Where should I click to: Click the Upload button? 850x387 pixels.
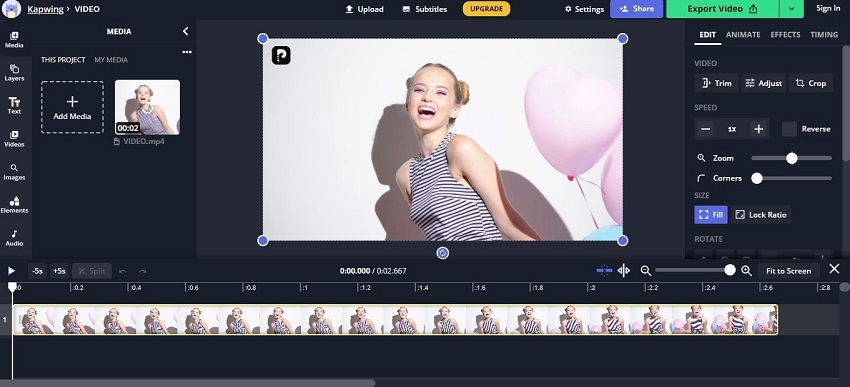click(x=364, y=9)
